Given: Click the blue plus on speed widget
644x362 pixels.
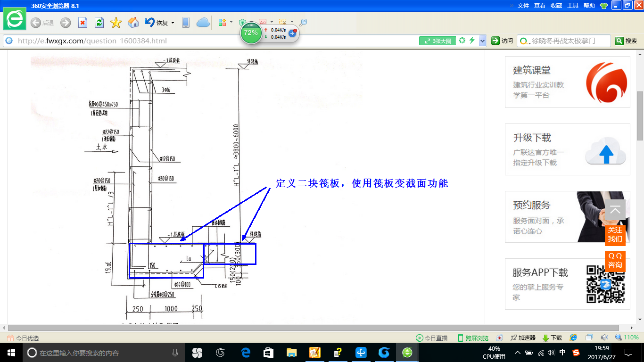Looking at the screenshot, I should tap(292, 33).
